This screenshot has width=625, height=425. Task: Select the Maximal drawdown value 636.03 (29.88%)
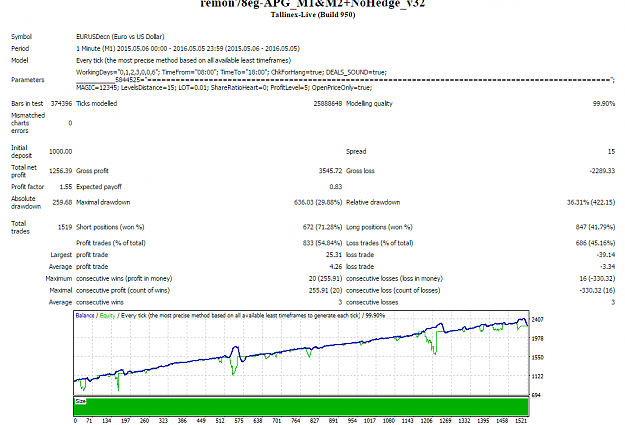pos(318,203)
